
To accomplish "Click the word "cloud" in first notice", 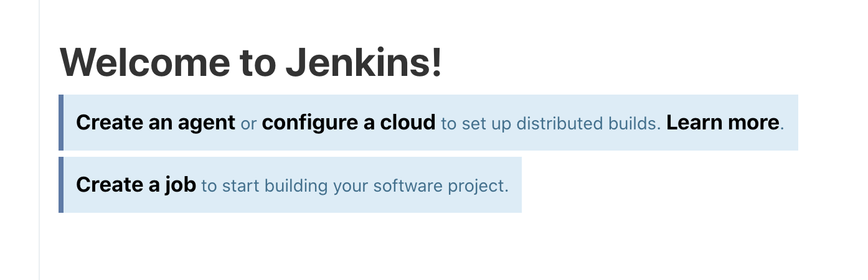I will coord(407,123).
